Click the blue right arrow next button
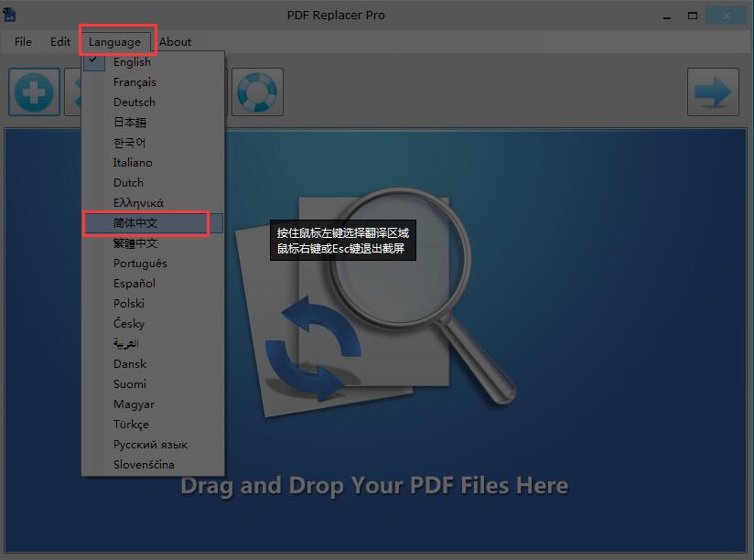The width and height of the screenshot is (754, 560). (713, 92)
